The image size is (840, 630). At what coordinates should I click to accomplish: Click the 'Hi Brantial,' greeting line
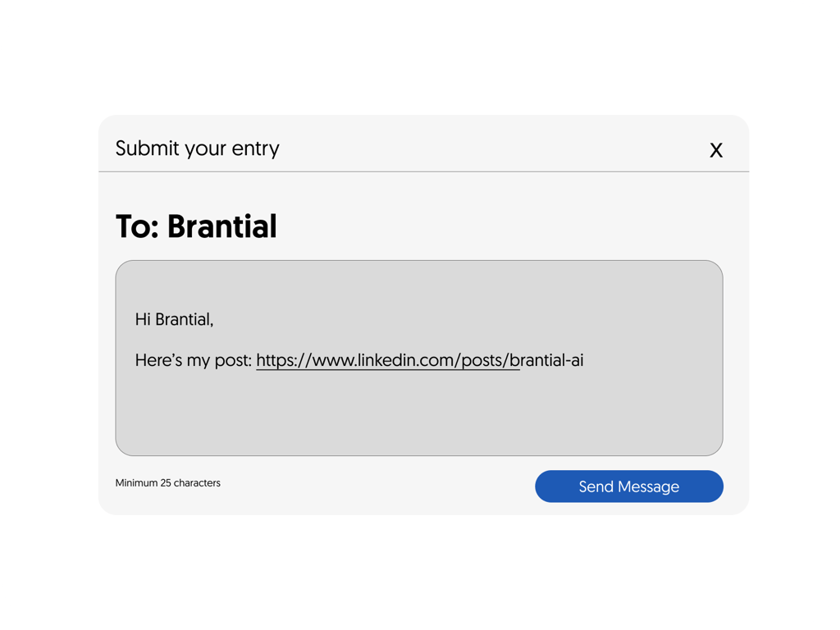[173, 319]
